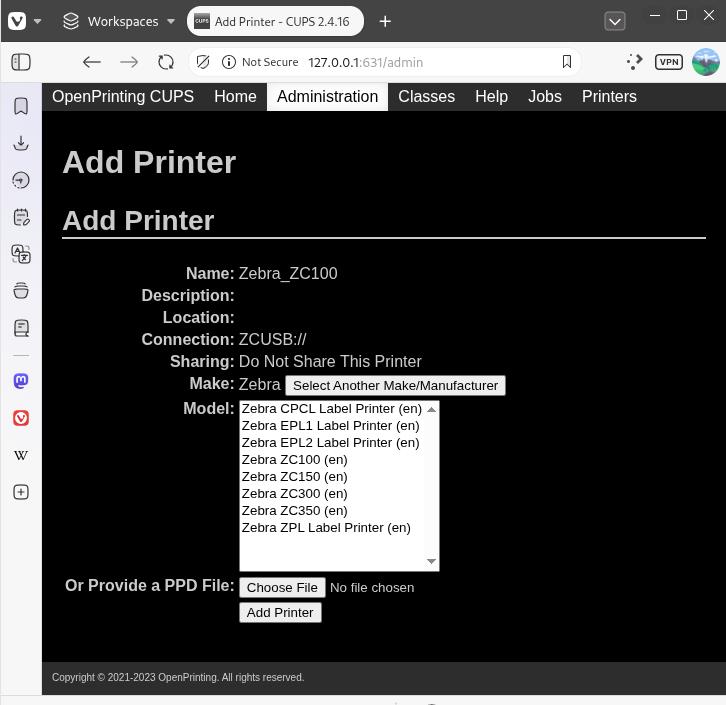
Task: Open the Mastodon web panel
Action: pyautogui.click(x=21, y=381)
